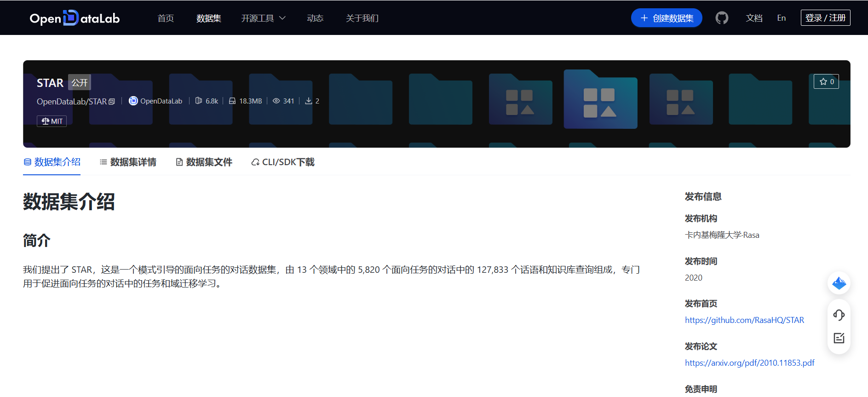Screen dimensions: 868x397
Task: Click the 发布信息 heading
Action: pyautogui.click(x=703, y=196)
